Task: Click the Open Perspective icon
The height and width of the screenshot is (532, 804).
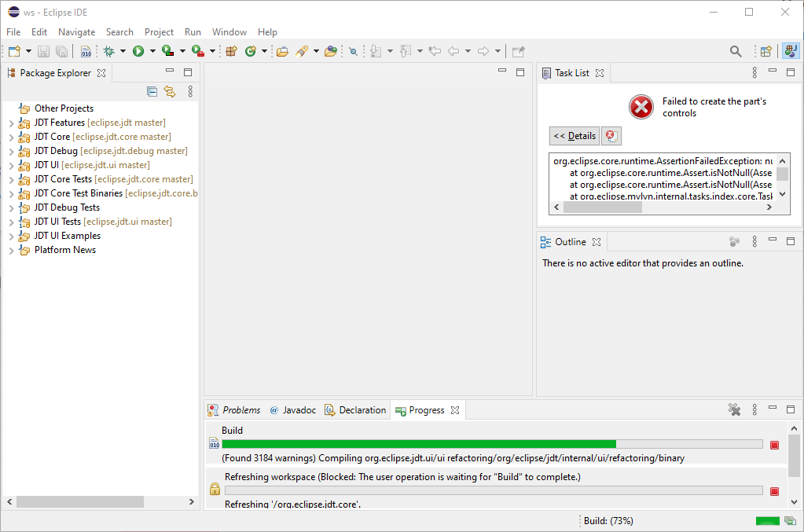Action: pos(766,51)
